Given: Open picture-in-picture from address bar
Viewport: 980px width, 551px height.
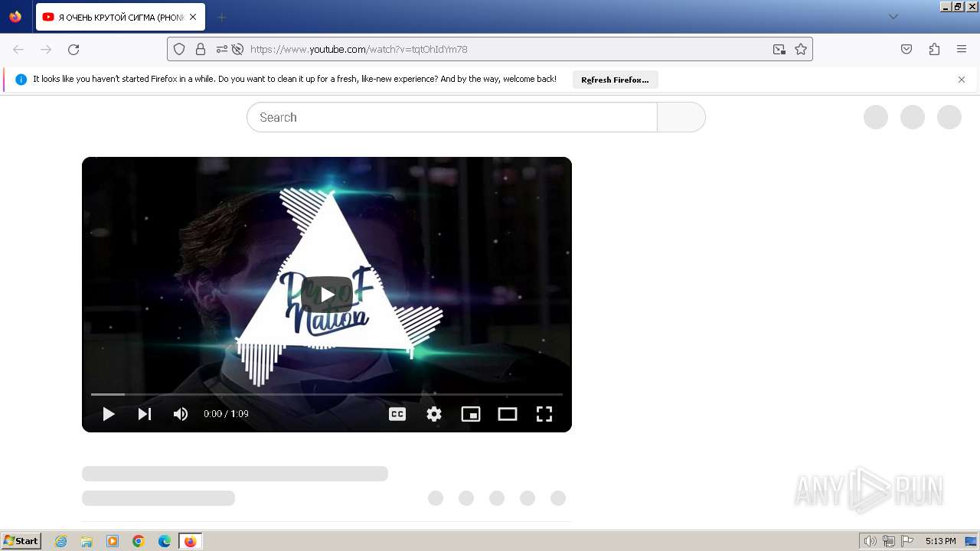Looking at the screenshot, I should (779, 49).
